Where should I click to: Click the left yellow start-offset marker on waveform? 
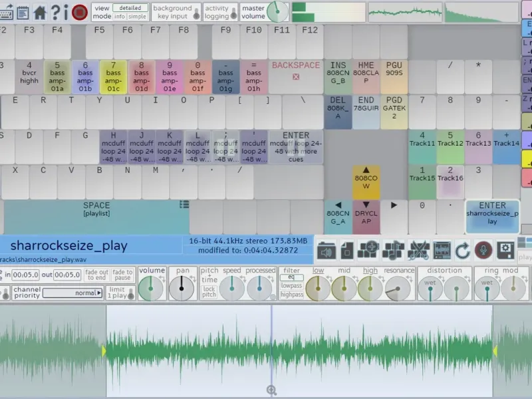(x=104, y=351)
